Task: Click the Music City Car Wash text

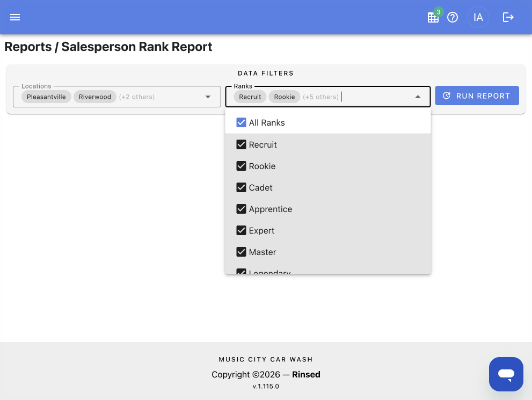Action: (x=266, y=359)
